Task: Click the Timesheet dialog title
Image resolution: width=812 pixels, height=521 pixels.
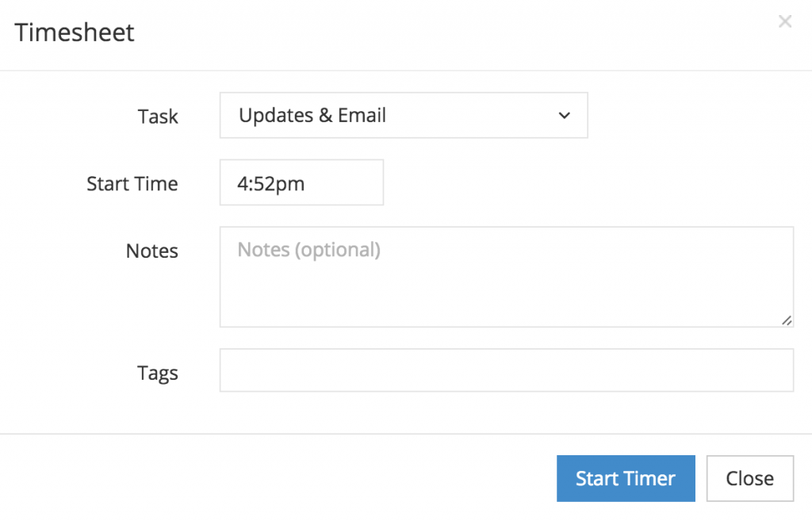Action: click(x=74, y=33)
